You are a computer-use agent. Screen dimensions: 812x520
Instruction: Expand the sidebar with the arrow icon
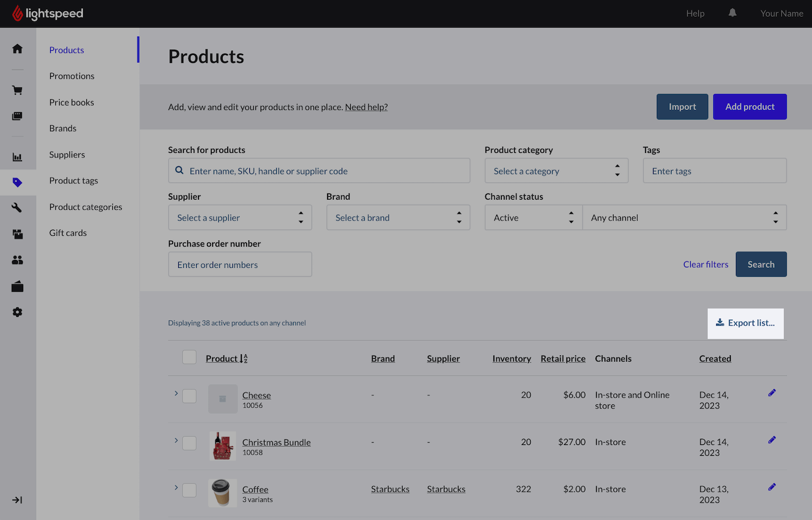tap(17, 500)
